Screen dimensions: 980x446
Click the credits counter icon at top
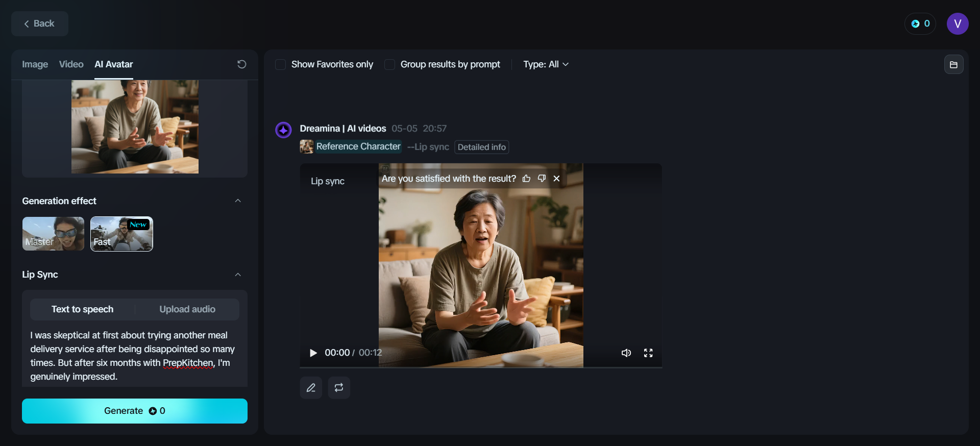[x=920, y=23]
